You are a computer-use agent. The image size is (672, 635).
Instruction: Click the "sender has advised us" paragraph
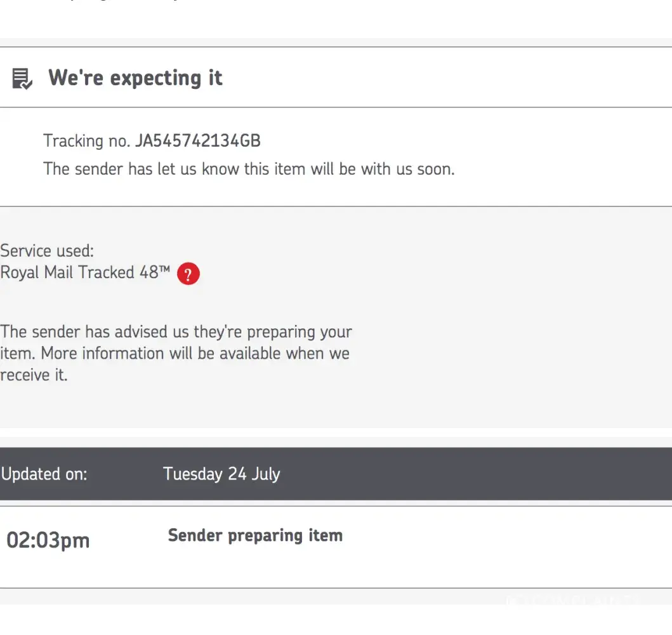(176, 331)
